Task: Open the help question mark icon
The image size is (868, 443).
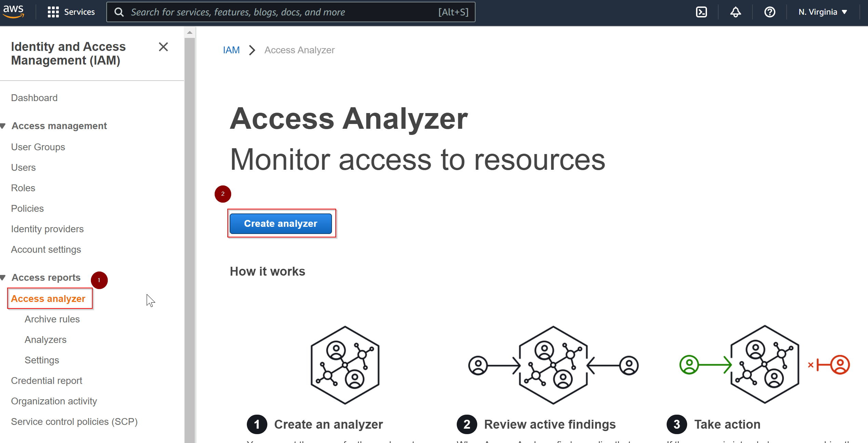Action: coord(770,12)
